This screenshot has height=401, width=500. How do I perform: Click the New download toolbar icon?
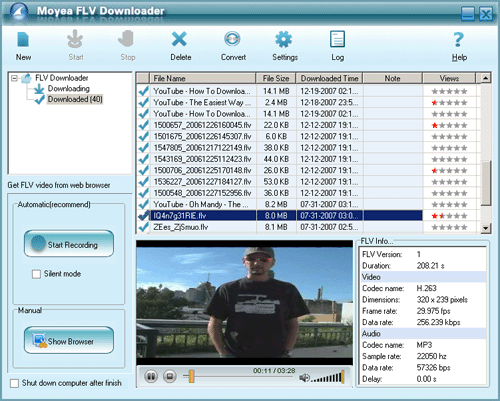pyautogui.click(x=23, y=39)
